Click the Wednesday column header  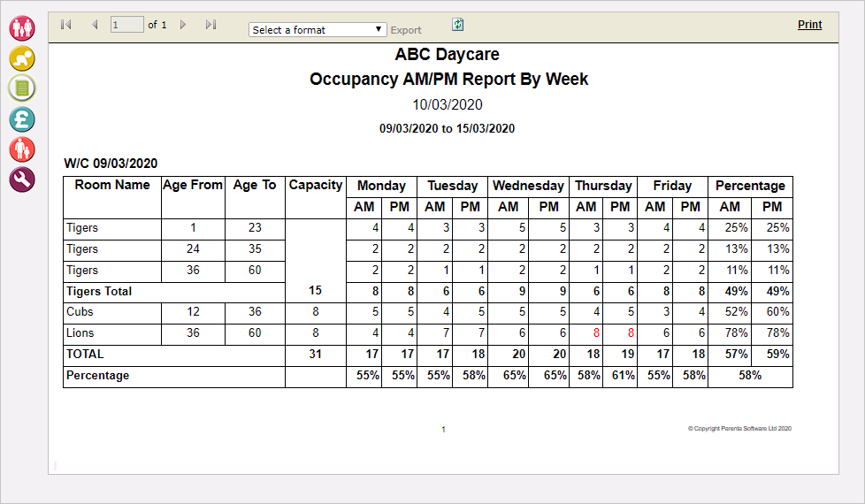tap(528, 186)
